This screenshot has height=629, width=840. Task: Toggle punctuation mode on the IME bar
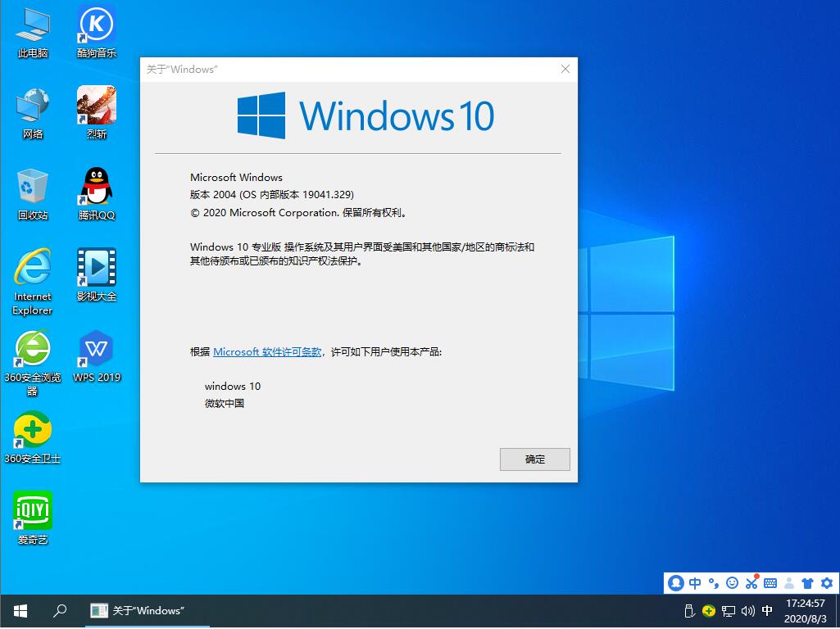tap(713, 583)
